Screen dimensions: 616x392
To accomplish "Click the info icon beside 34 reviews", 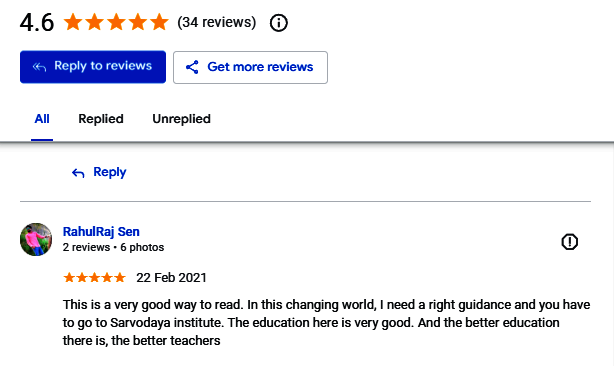I will pos(279,23).
